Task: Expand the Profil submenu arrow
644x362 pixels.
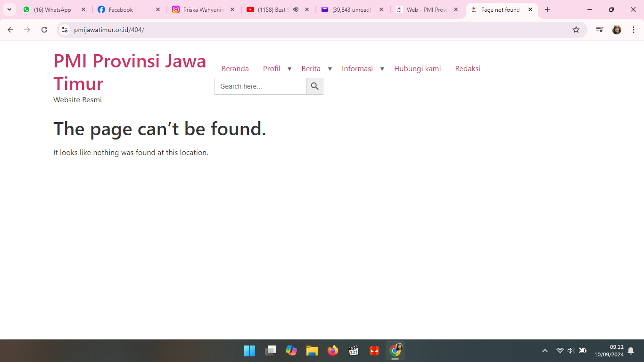Action: click(x=289, y=69)
